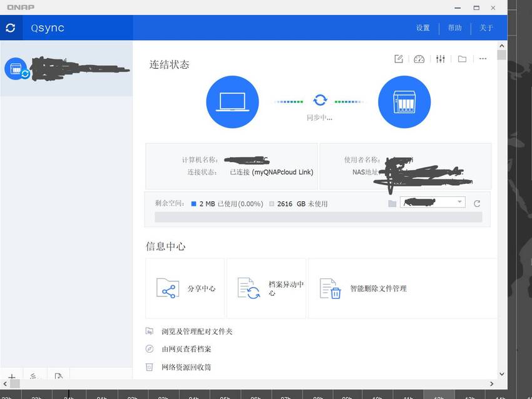Viewport: 532px width, 399px height.
Task: Expand the shared folder dropdown
Action: 432,203
